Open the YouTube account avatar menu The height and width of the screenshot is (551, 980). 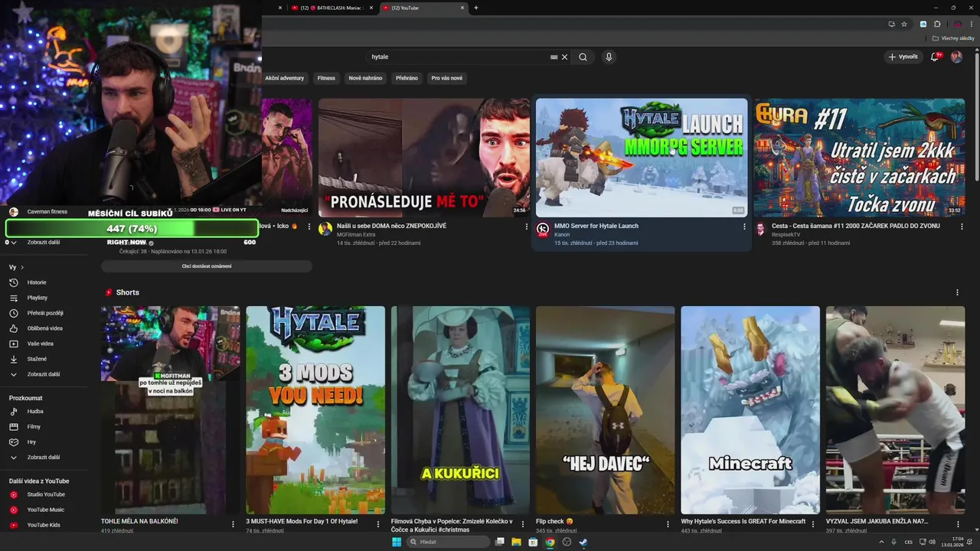click(x=956, y=57)
